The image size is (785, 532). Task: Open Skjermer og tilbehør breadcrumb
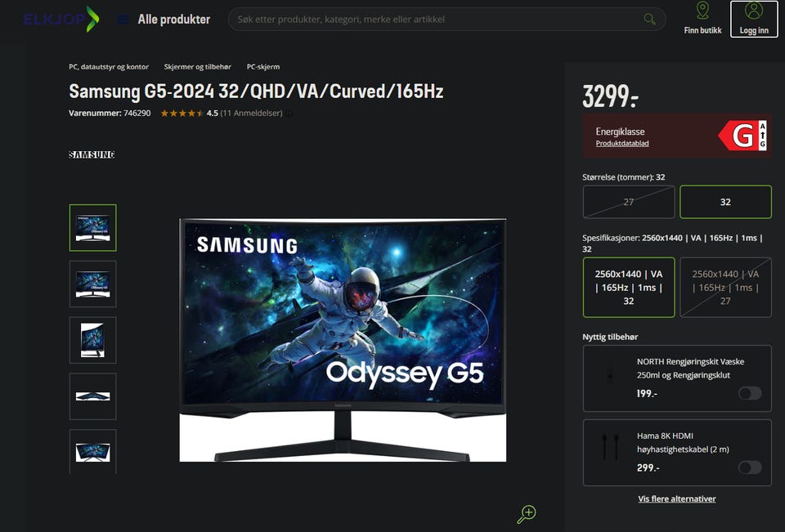198,66
